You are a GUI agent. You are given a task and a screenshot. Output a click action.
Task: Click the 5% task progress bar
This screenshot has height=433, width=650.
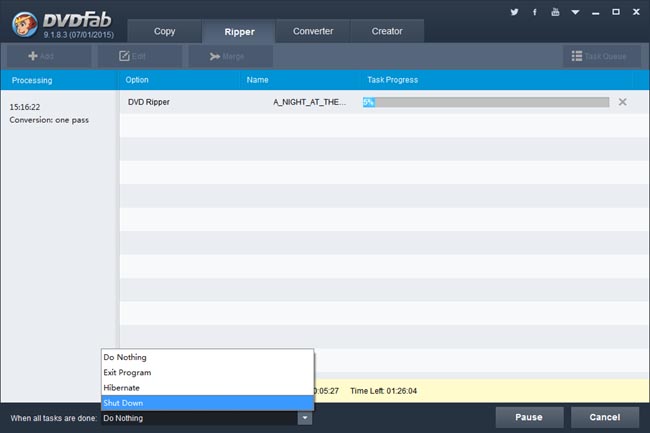486,102
